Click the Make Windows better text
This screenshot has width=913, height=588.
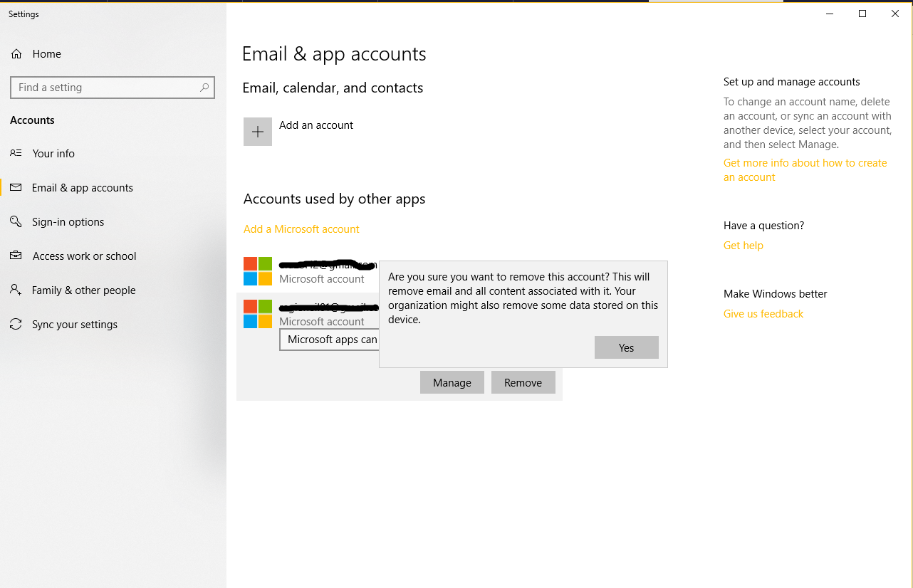[x=776, y=294]
